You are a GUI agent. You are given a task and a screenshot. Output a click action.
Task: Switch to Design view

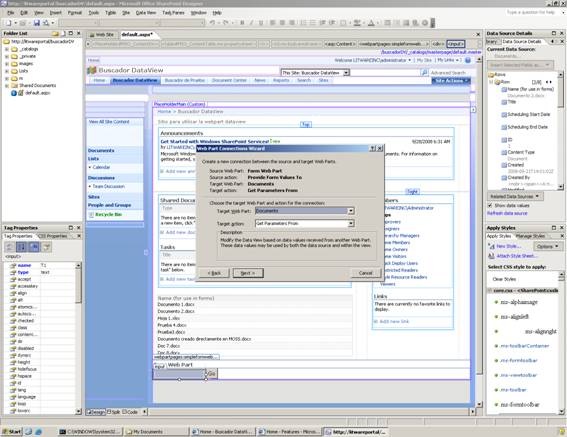[x=95, y=412]
